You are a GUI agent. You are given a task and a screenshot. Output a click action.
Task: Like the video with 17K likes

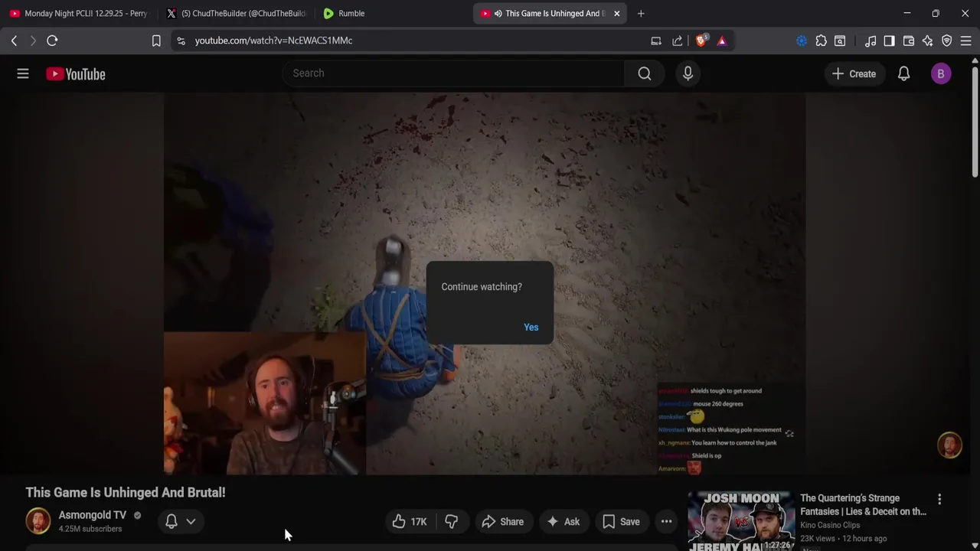410,522
